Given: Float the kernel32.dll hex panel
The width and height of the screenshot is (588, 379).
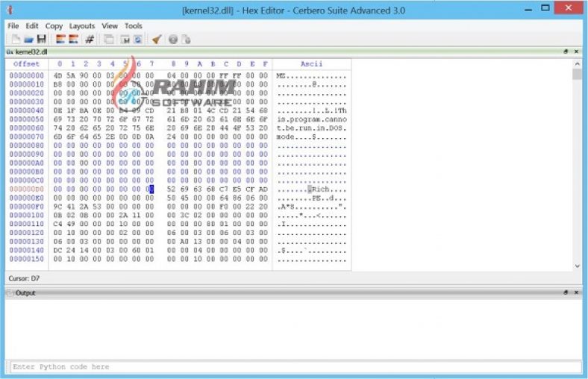Looking at the screenshot, I should tap(566, 51).
